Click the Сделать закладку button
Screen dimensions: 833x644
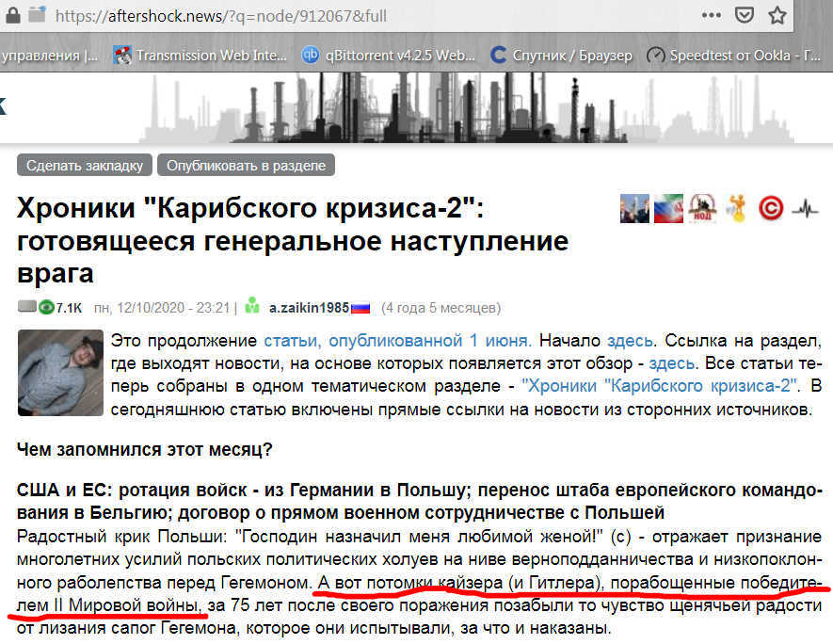85,165
